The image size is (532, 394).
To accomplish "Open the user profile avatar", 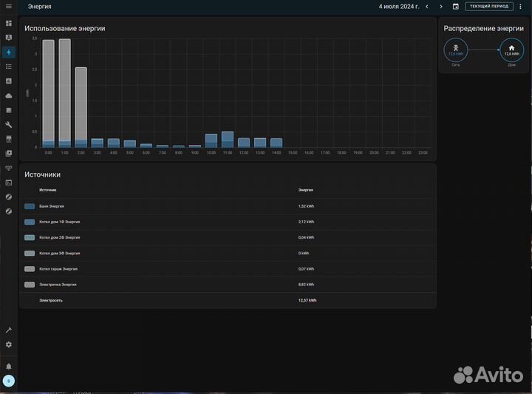I will tap(9, 381).
